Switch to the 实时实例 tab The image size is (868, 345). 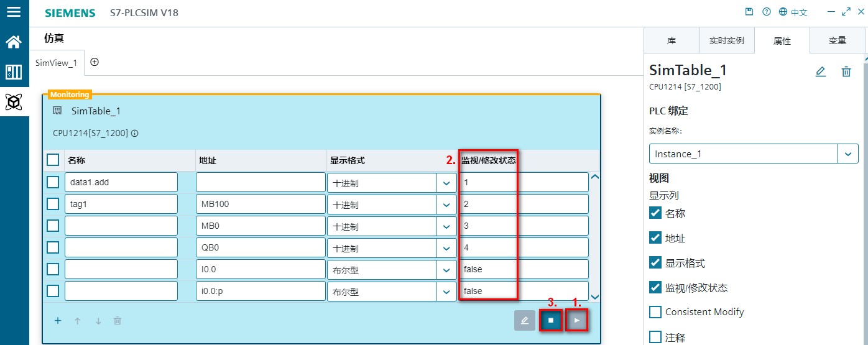[x=727, y=40]
